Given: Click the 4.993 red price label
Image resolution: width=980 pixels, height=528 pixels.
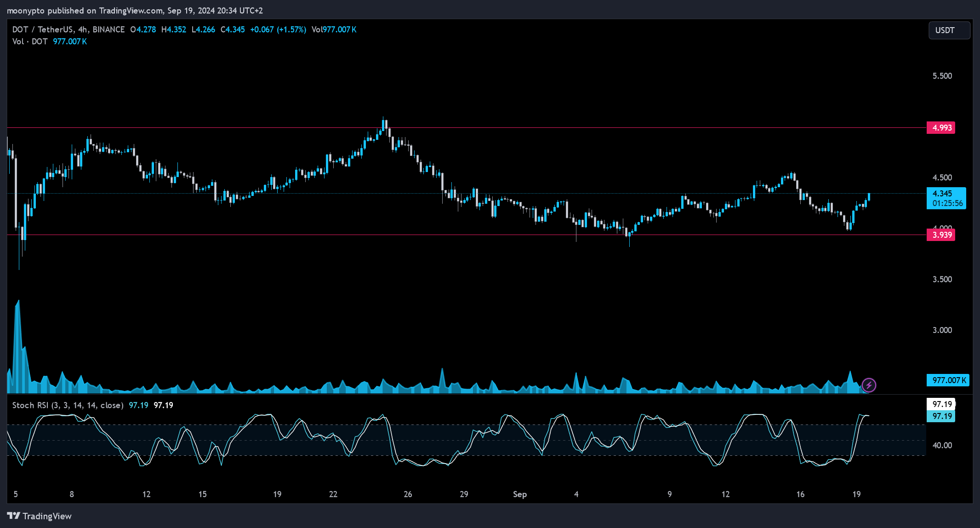Looking at the screenshot, I should coord(941,128).
